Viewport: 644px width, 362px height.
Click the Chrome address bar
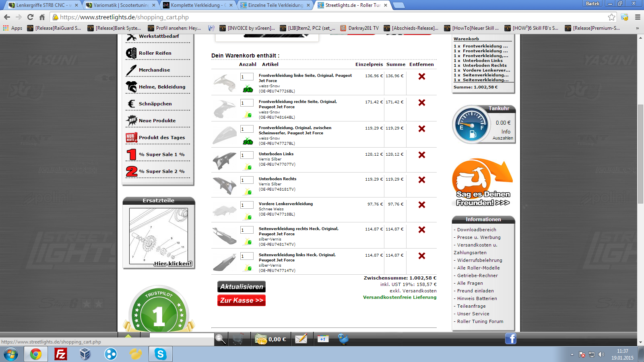[330, 17]
